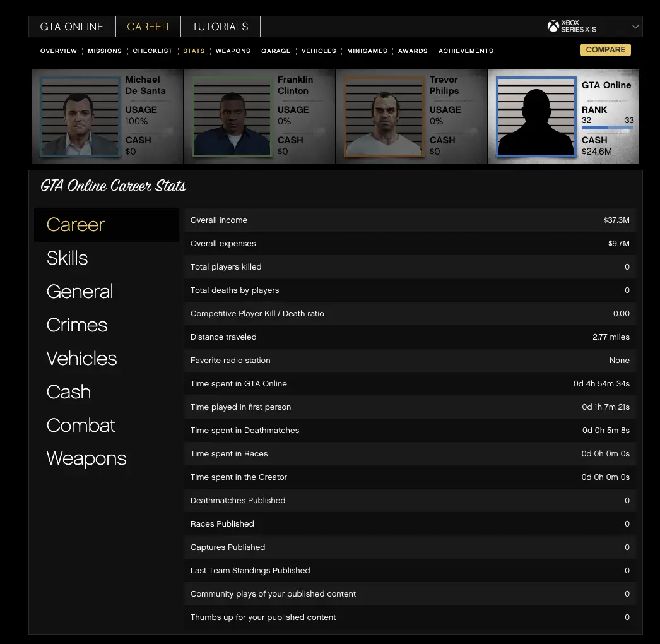This screenshot has height=644, width=660.
Task: Click Community plays of your published content
Action: 273,594
